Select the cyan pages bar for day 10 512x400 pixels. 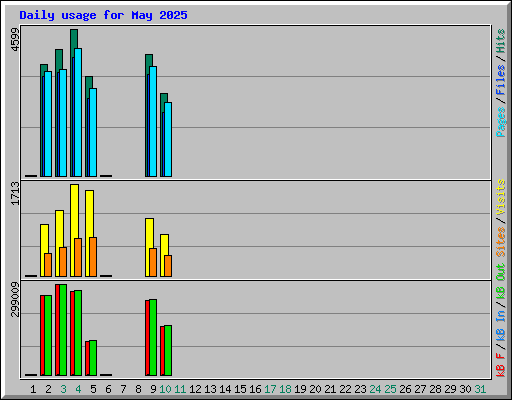(x=168, y=139)
